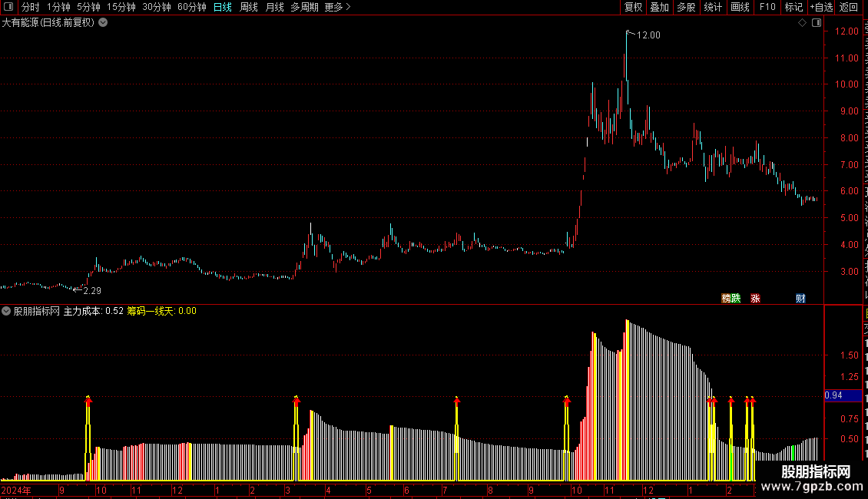Viewport: 868px width, 499px height.
Task: Switch to the 分时 intraday view
Action: coord(31,7)
